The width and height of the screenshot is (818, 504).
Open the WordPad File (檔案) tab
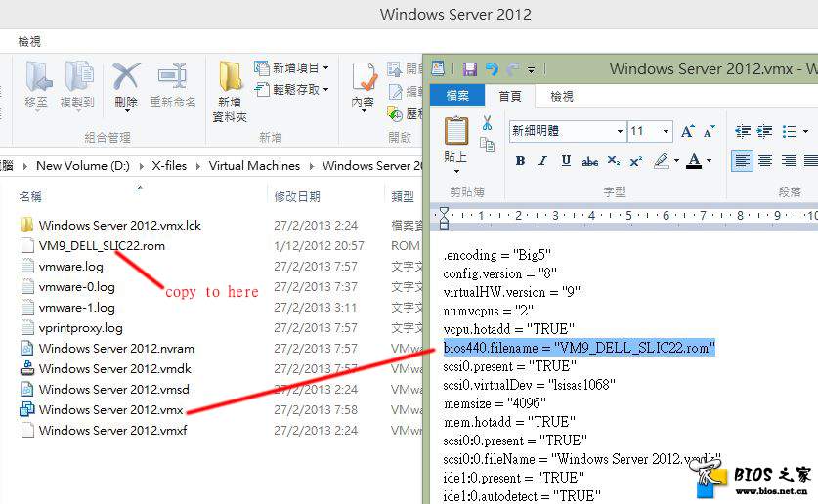click(457, 96)
